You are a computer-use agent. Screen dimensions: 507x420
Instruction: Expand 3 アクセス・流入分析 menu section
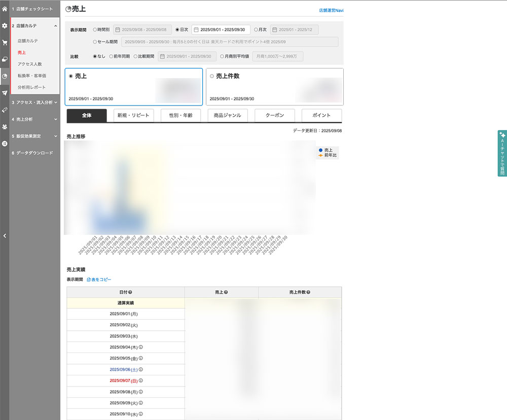point(34,102)
